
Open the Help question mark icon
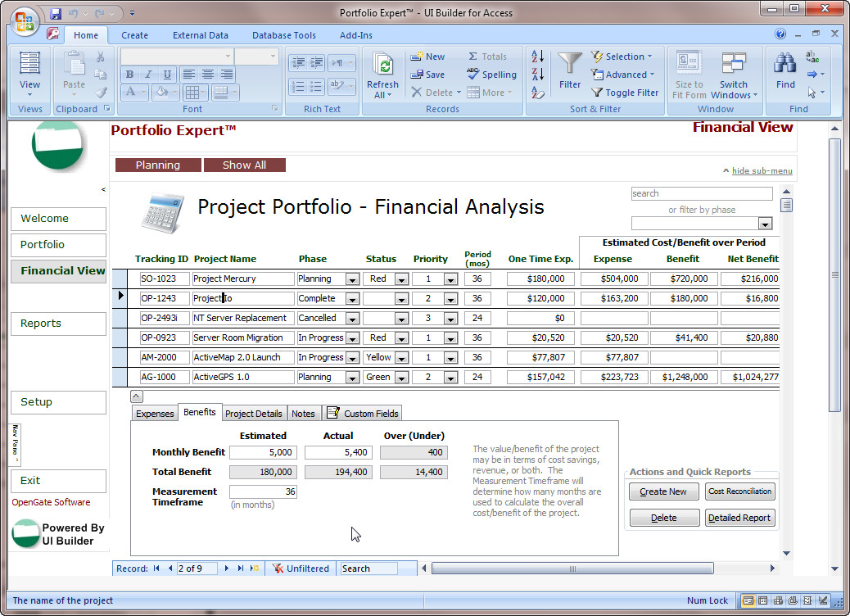pyautogui.click(x=780, y=34)
